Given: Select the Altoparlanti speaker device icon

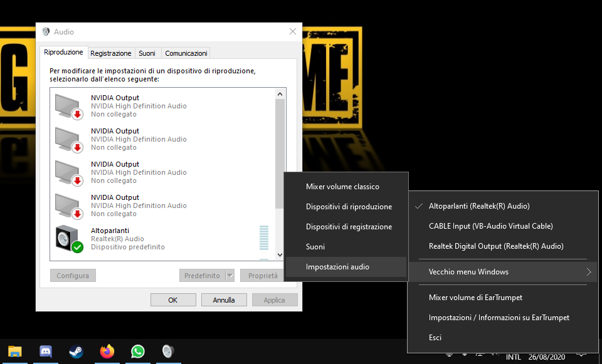Looking at the screenshot, I should (69, 239).
